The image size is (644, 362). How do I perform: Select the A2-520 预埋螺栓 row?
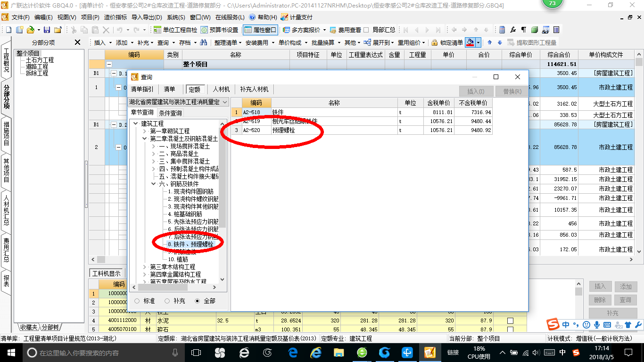point(362,130)
